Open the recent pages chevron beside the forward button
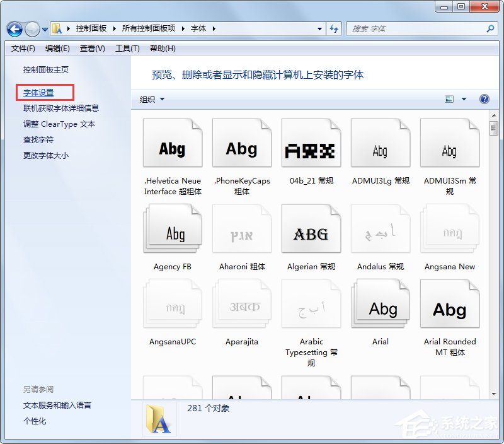The height and width of the screenshot is (444, 504). click(x=44, y=29)
